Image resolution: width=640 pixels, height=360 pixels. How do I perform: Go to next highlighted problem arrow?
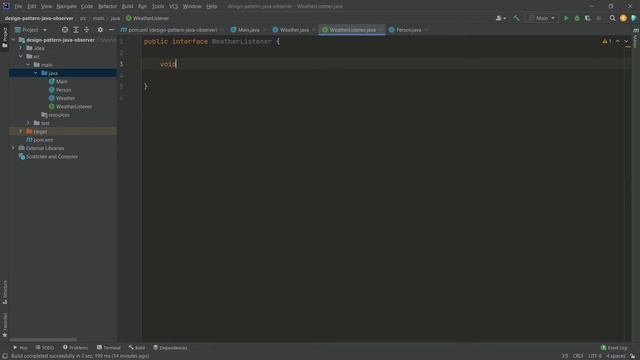[x=626, y=41]
